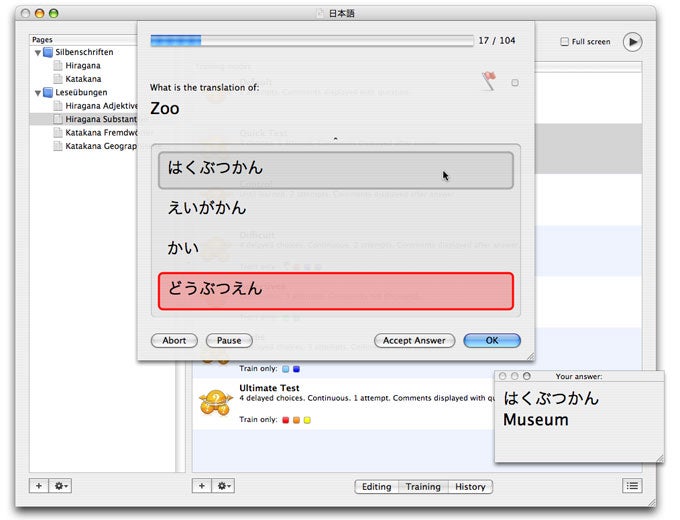Image resolution: width=680 pixels, height=520 pixels.
Task: Open Katakana Geographie page
Action: pos(101,146)
